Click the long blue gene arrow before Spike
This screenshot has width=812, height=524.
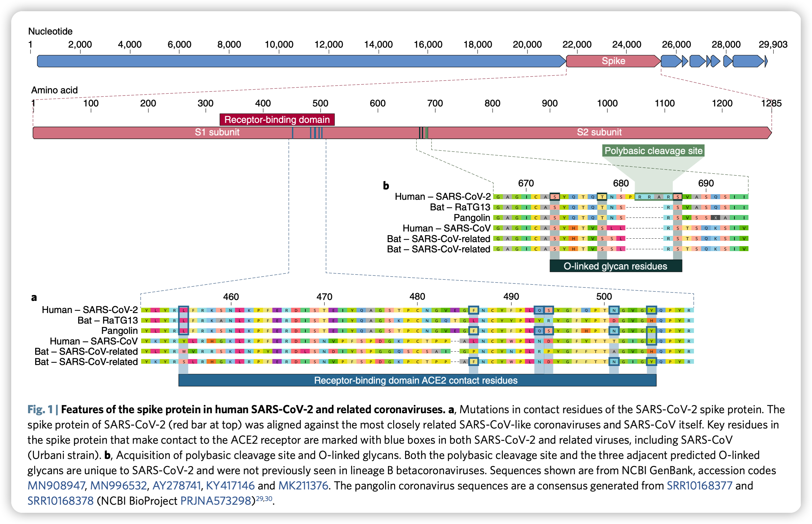[301, 61]
